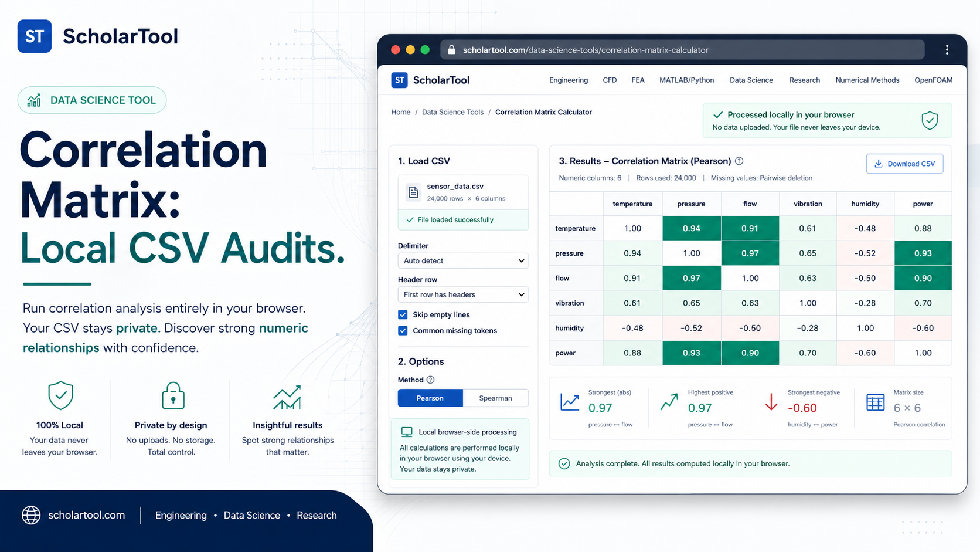Click the Numeric columns: 6 text
This screenshot has height=552, width=980.
tap(590, 178)
